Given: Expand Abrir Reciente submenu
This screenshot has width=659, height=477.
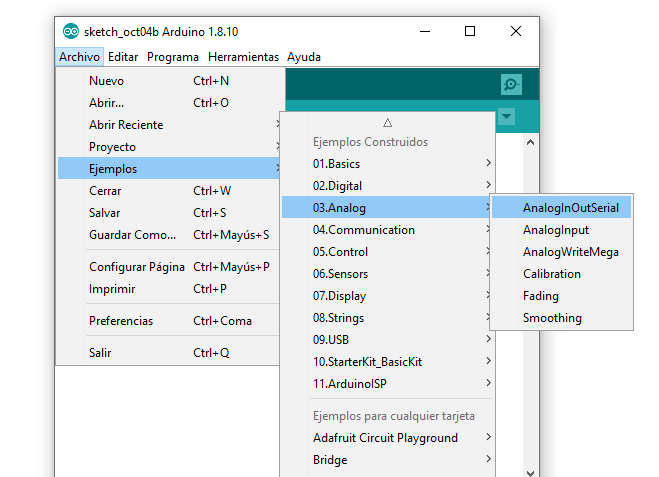Looking at the screenshot, I should click(169, 125).
